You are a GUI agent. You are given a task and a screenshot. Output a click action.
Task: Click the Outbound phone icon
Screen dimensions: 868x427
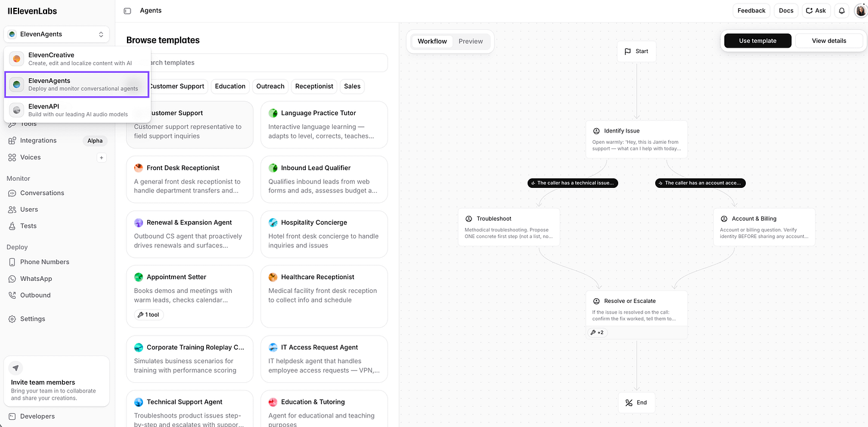click(x=12, y=295)
